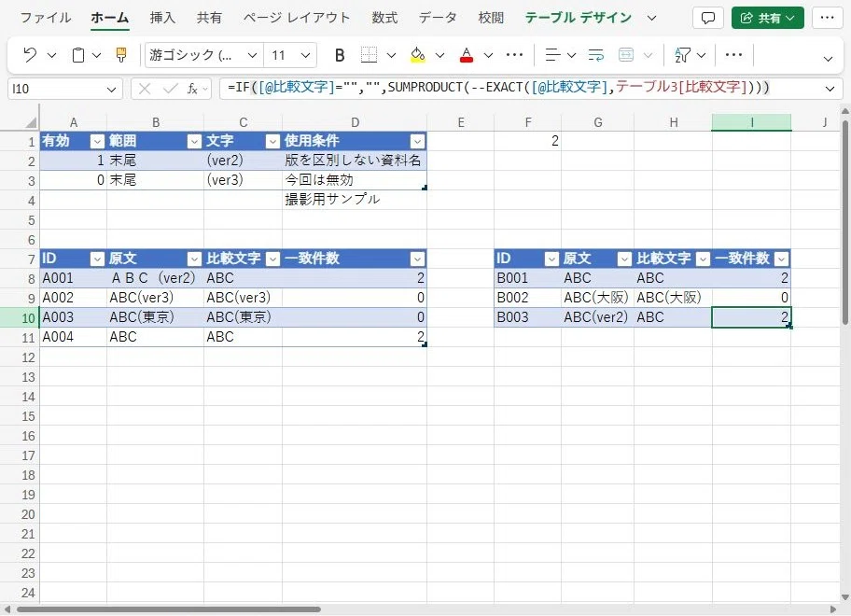The width and height of the screenshot is (851, 616).
Task: Open more ribbon commands ellipsis
Action: coord(733,54)
